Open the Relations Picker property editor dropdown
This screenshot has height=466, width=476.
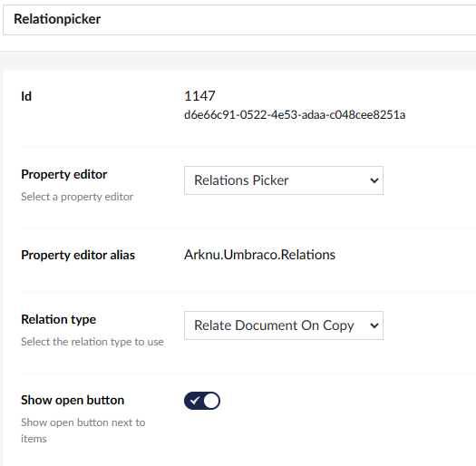284,180
